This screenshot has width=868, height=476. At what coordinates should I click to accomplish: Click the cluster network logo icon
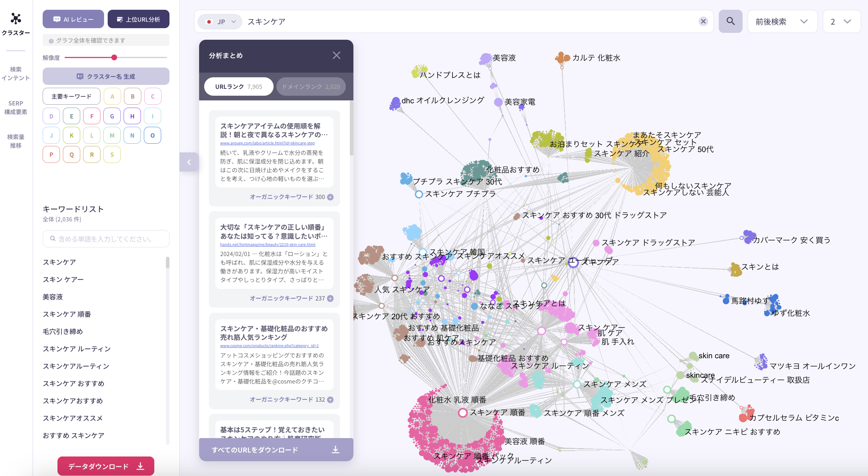16,19
